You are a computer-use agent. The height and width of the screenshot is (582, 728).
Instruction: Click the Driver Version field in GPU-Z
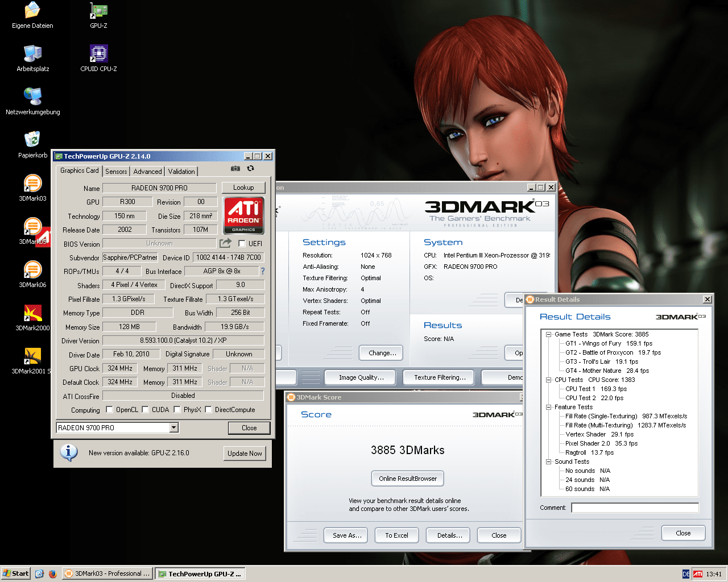pyautogui.click(x=183, y=340)
